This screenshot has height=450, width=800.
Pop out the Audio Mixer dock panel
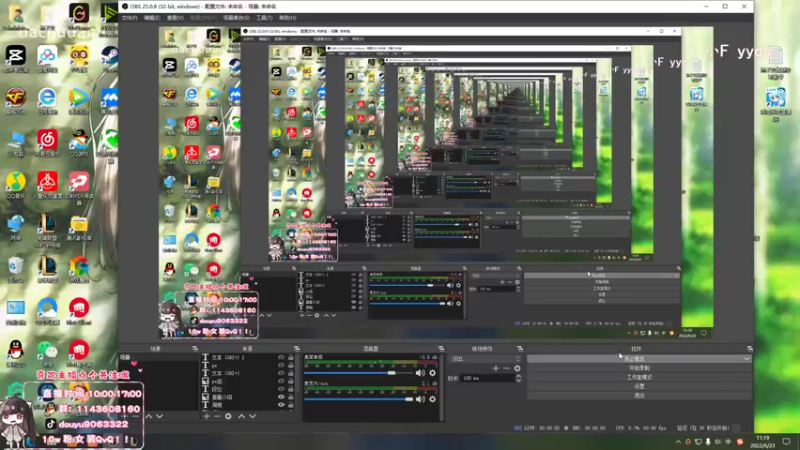click(x=441, y=349)
